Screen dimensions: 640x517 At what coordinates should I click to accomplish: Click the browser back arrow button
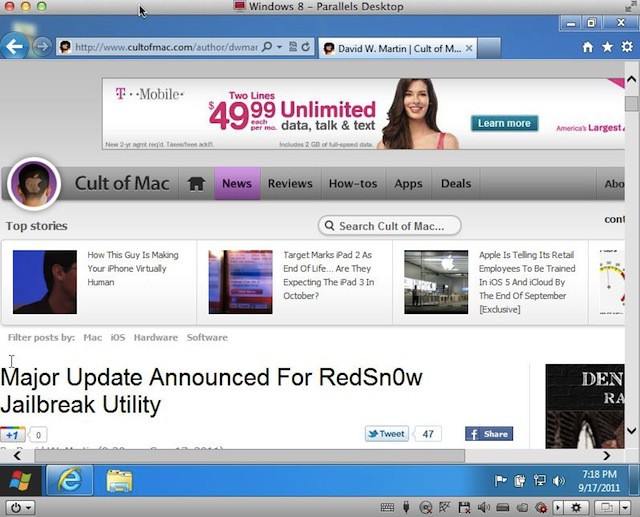(x=14, y=46)
